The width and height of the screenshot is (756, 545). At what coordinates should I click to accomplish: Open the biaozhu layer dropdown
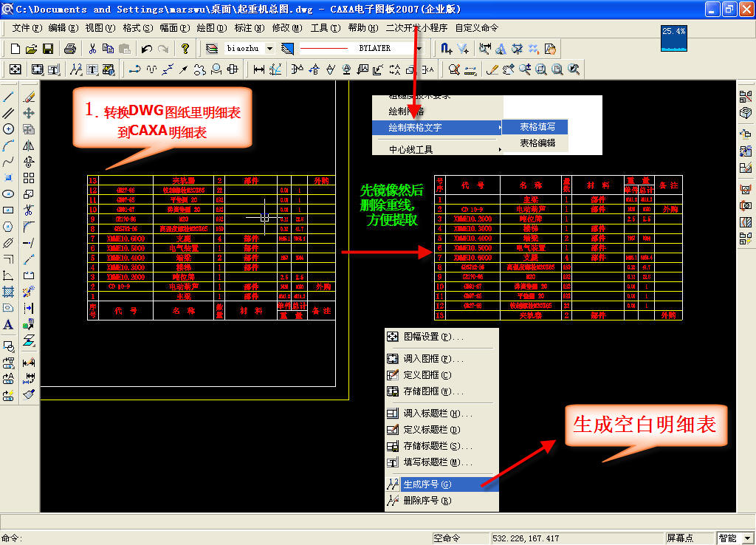(270, 49)
